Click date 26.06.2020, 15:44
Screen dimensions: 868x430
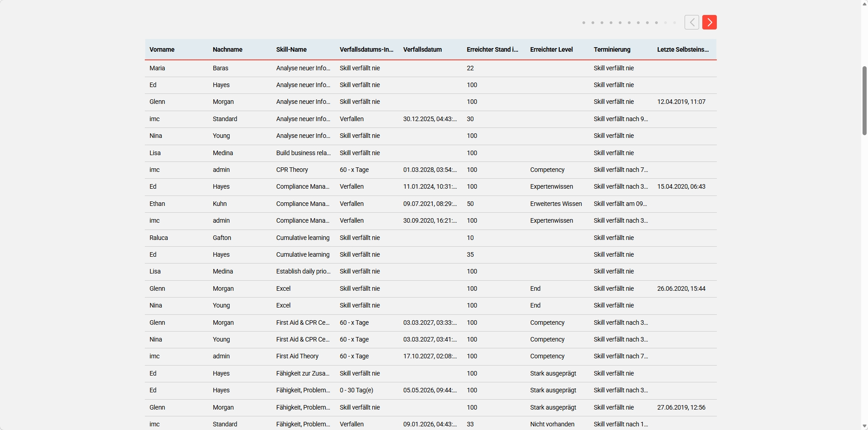click(x=681, y=288)
